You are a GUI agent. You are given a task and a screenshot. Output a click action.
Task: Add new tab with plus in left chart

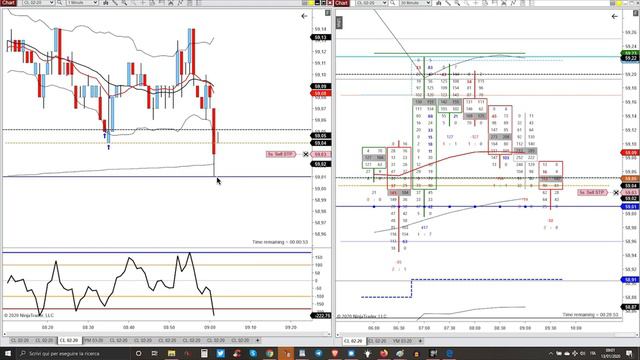click(x=257, y=340)
